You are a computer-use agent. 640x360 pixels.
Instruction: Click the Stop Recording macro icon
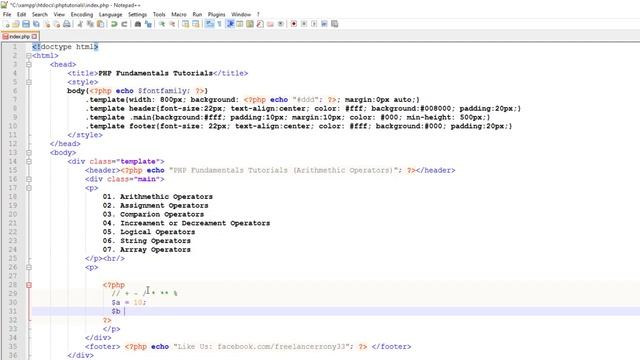point(304,24)
